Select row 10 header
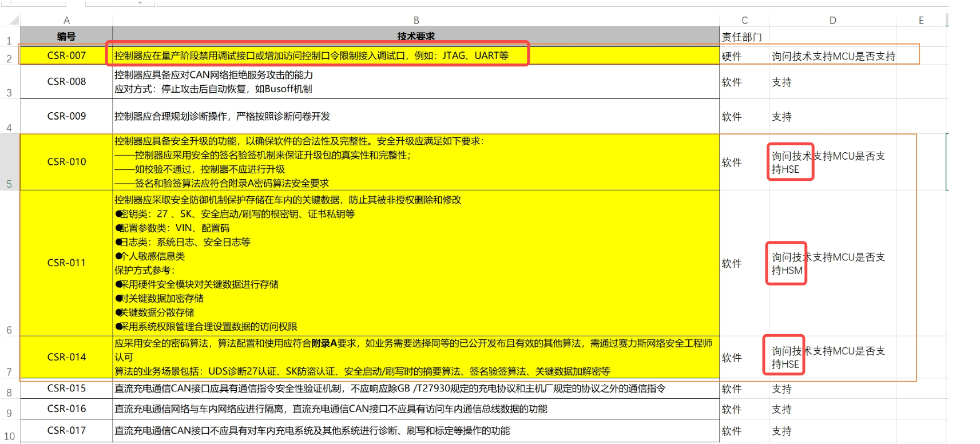980x444 pixels. tap(9, 436)
